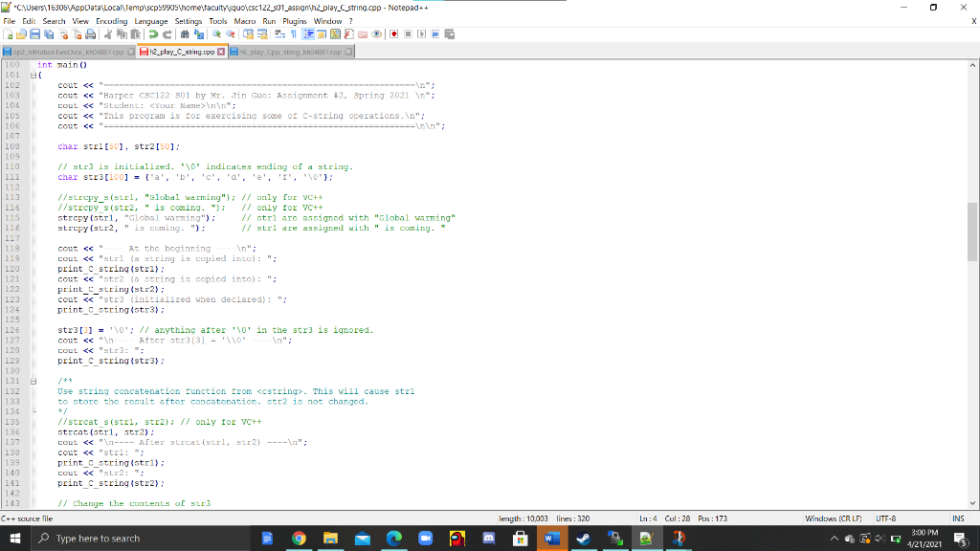Screen dimensions: 980x551
Task: Open Find with the binoculars icon
Action: (185, 34)
